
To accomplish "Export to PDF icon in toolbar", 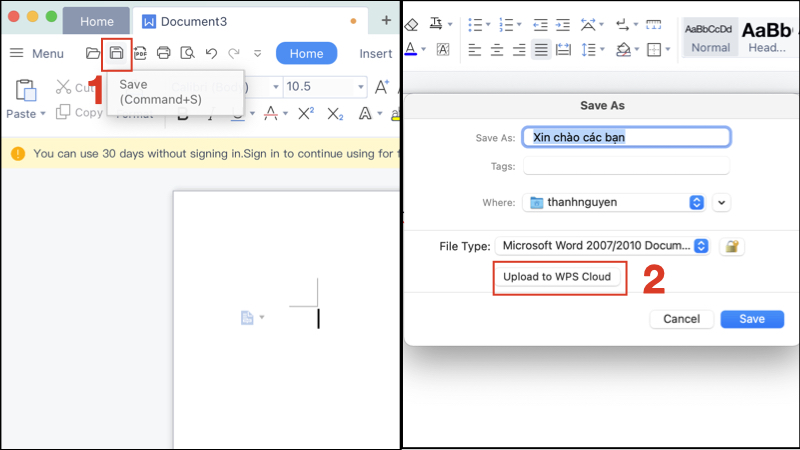I will click(140, 53).
